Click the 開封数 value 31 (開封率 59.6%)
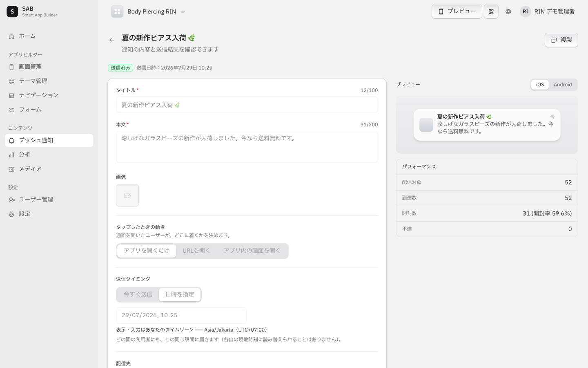Viewport: 588px width, 368px height. (x=547, y=213)
